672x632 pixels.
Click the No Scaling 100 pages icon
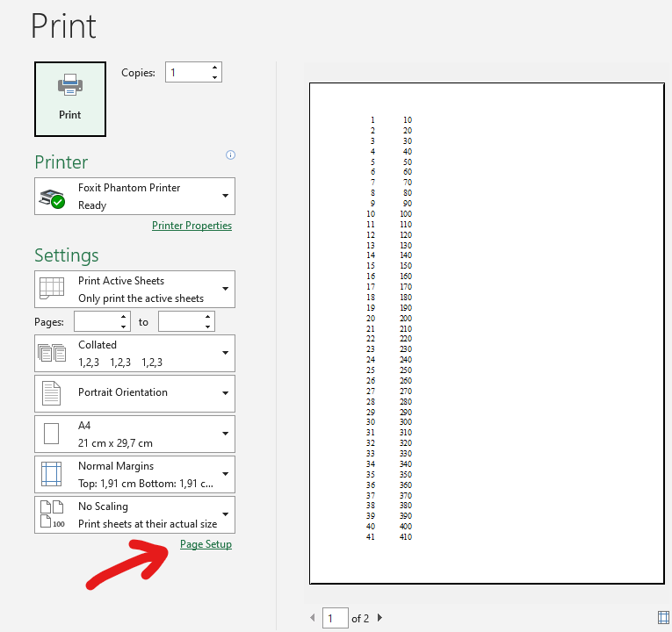click(x=53, y=514)
